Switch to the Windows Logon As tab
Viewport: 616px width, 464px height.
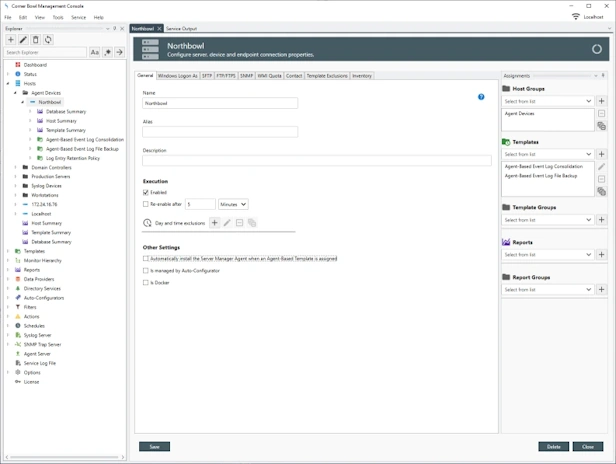[x=177, y=75]
